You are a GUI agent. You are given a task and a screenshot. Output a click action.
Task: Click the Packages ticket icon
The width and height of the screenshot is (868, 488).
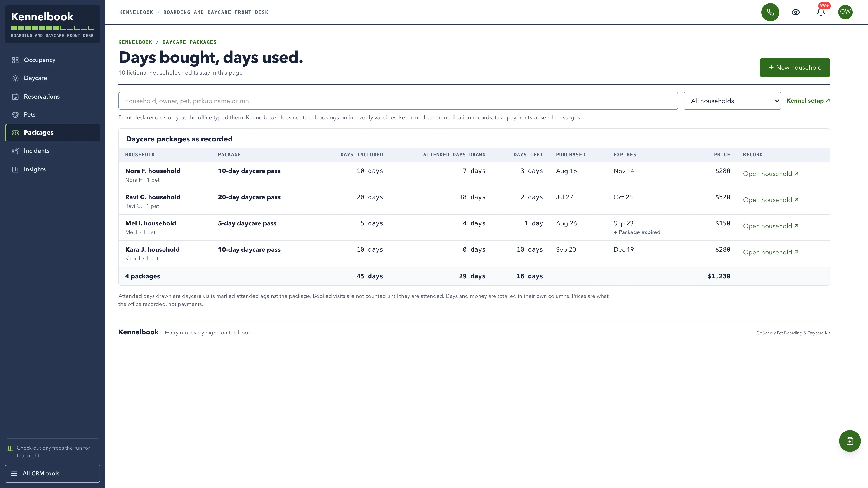15,133
